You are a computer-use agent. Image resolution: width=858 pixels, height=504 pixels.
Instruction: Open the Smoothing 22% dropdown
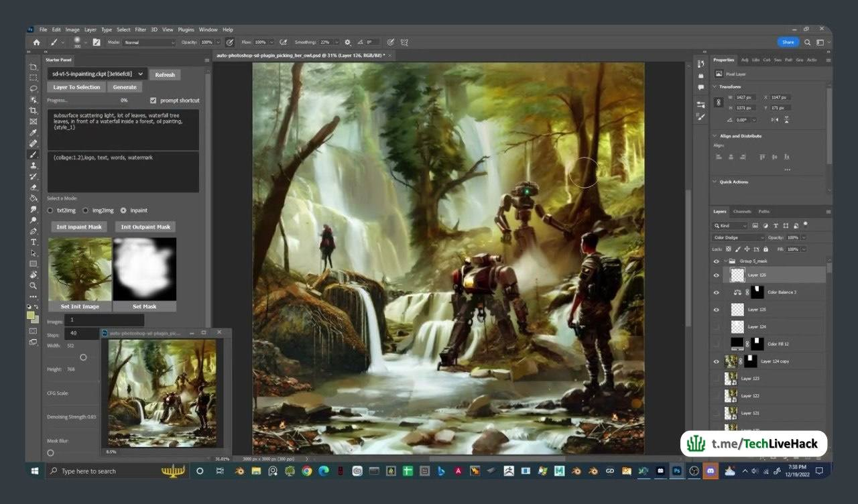336,42
